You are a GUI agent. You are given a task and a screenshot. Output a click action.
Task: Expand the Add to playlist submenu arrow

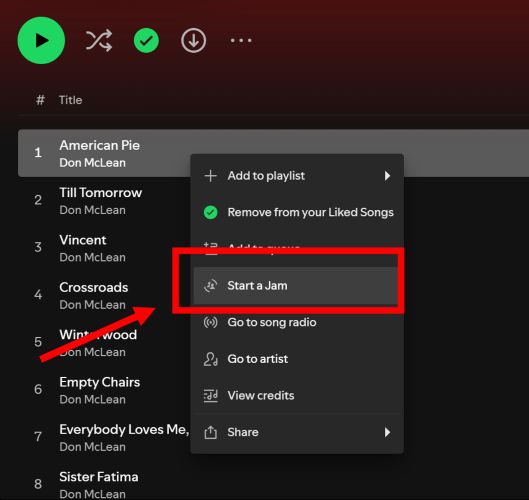pos(387,176)
